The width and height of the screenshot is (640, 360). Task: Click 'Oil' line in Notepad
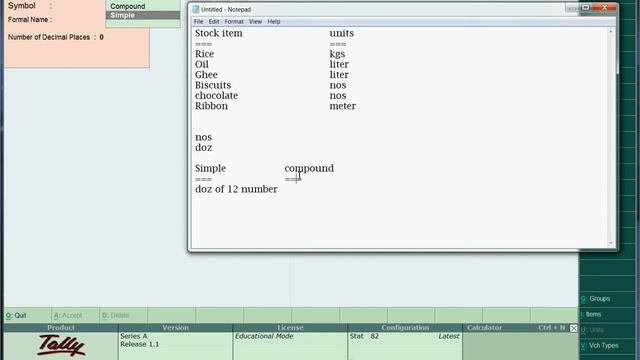pyautogui.click(x=202, y=64)
